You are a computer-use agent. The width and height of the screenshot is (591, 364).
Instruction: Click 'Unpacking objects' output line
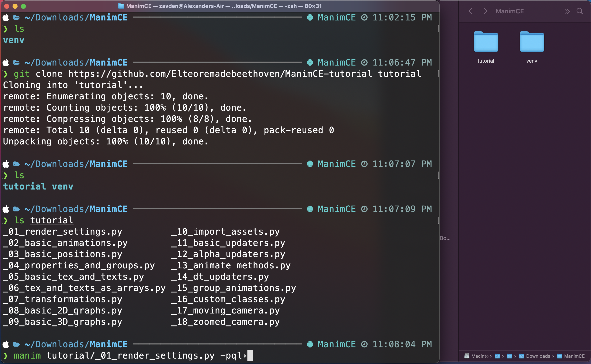pos(106,141)
